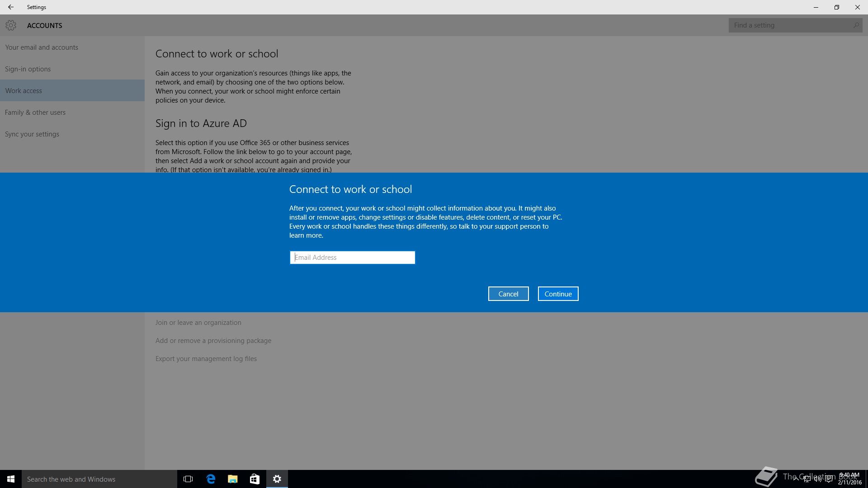
Task: Click Join or leave an organization link
Action: click(x=198, y=323)
